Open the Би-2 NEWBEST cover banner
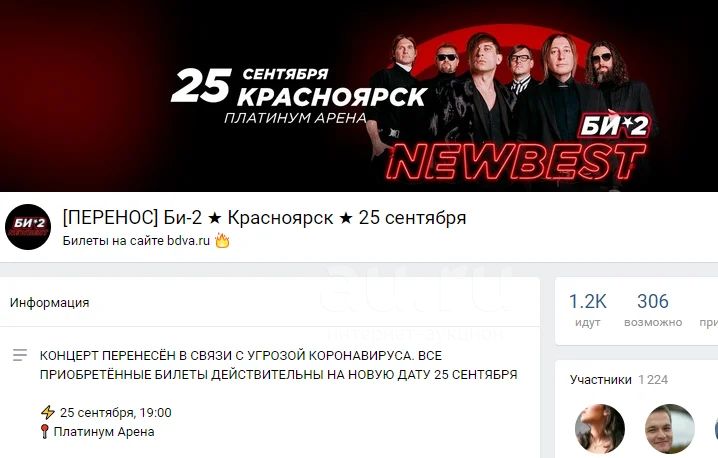The image size is (718, 458). [x=359, y=96]
